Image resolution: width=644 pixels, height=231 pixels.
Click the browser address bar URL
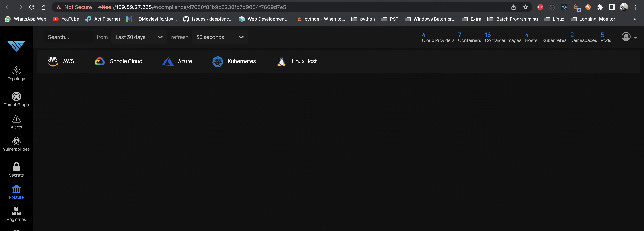click(x=192, y=7)
